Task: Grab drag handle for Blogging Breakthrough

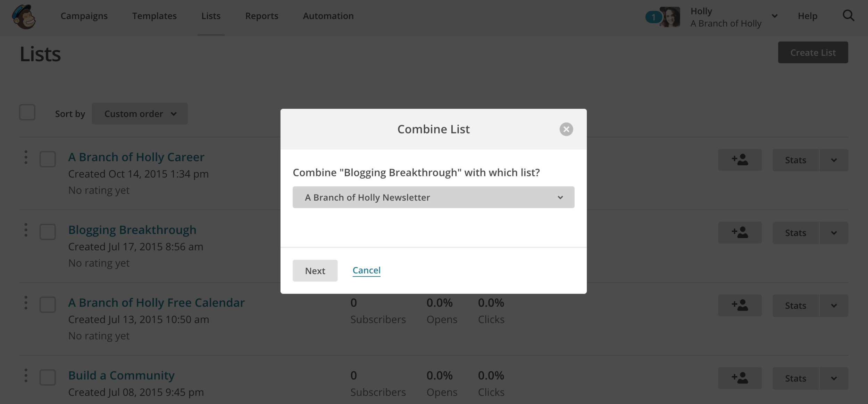Action: click(26, 230)
